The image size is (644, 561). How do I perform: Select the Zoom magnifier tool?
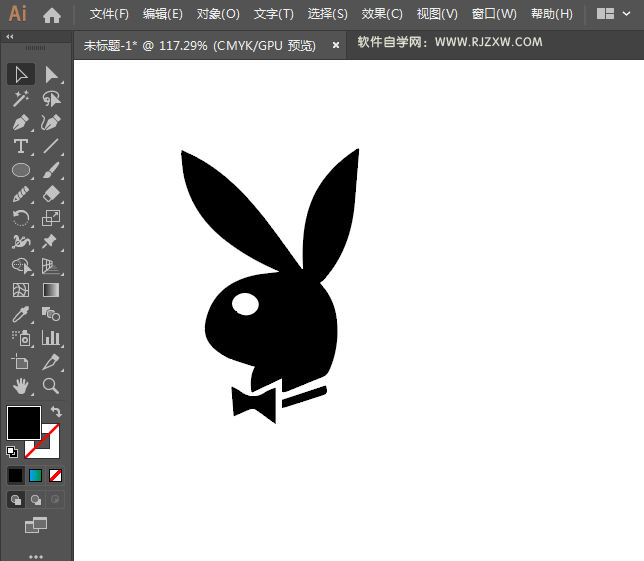tap(51, 386)
